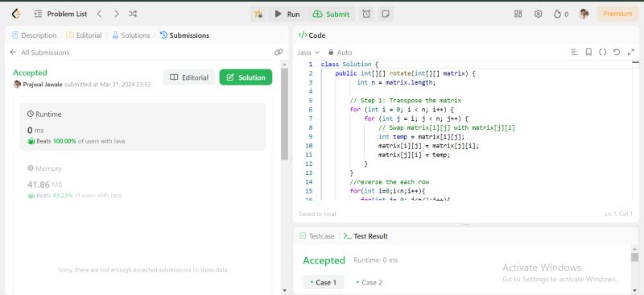This screenshot has width=644, height=295.
Task: Pick a random problem shuffle icon
Action: click(133, 14)
